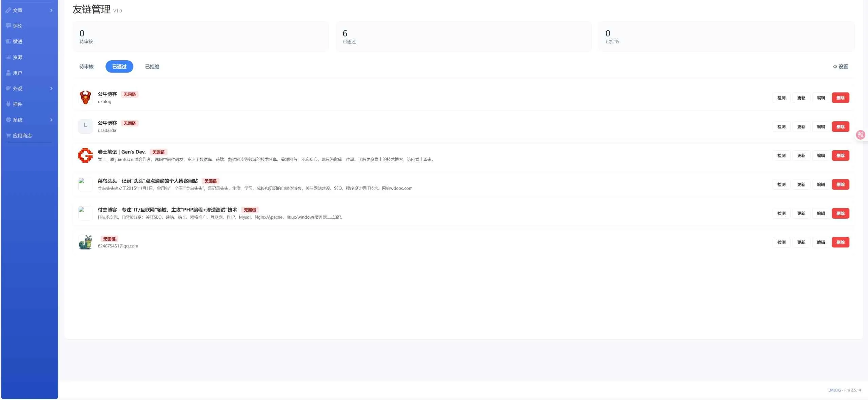The width and height of the screenshot is (868, 400).
Task: Go to 资源 resources in sidebar
Action: click(14, 57)
